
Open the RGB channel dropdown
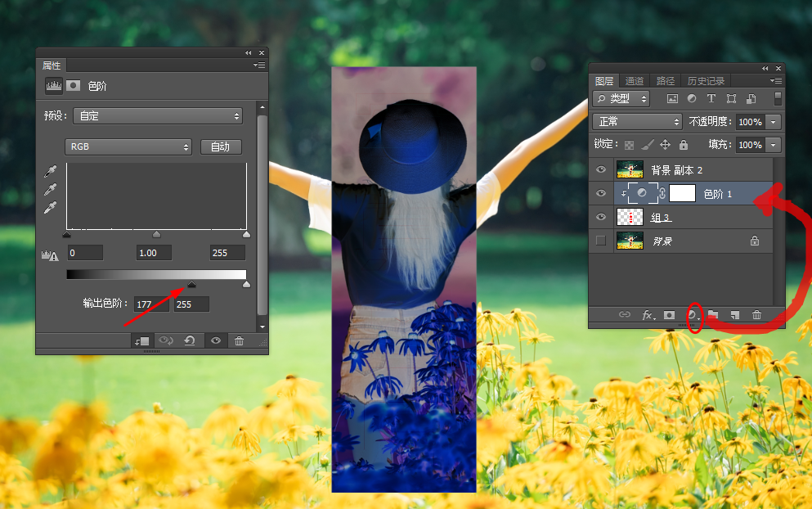coord(128,146)
